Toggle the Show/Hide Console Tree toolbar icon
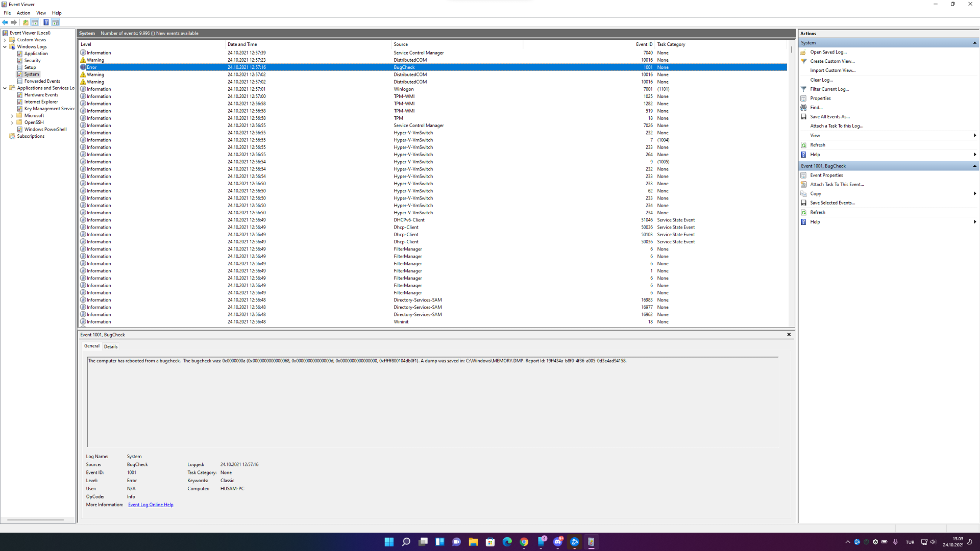Viewport: 980px width, 551px height. click(x=35, y=22)
